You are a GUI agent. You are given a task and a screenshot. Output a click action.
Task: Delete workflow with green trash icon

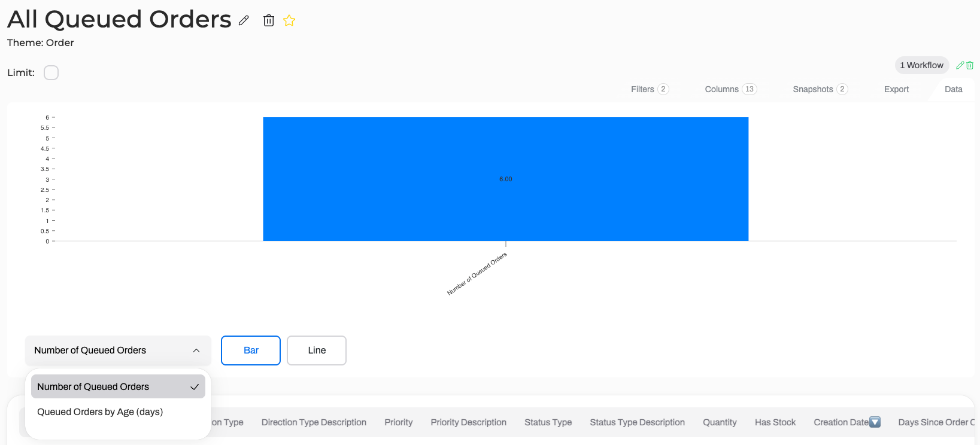pos(970,65)
